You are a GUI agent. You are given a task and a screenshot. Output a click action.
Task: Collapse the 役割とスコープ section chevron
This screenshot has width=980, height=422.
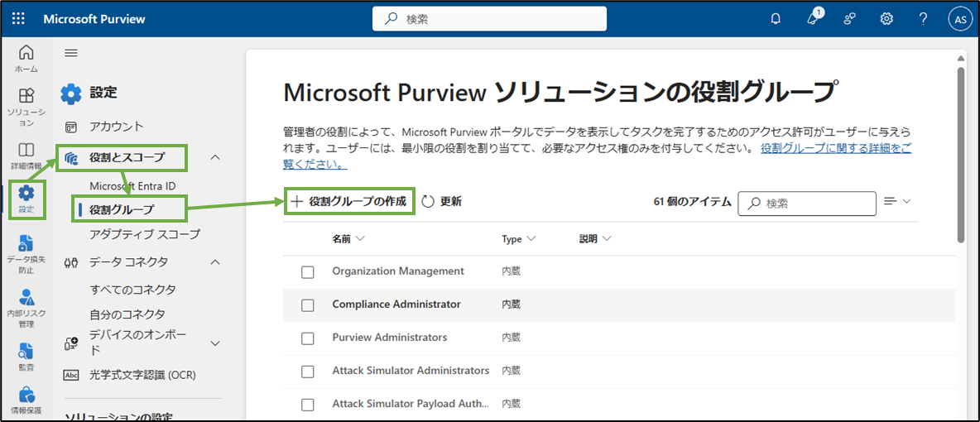click(x=215, y=157)
